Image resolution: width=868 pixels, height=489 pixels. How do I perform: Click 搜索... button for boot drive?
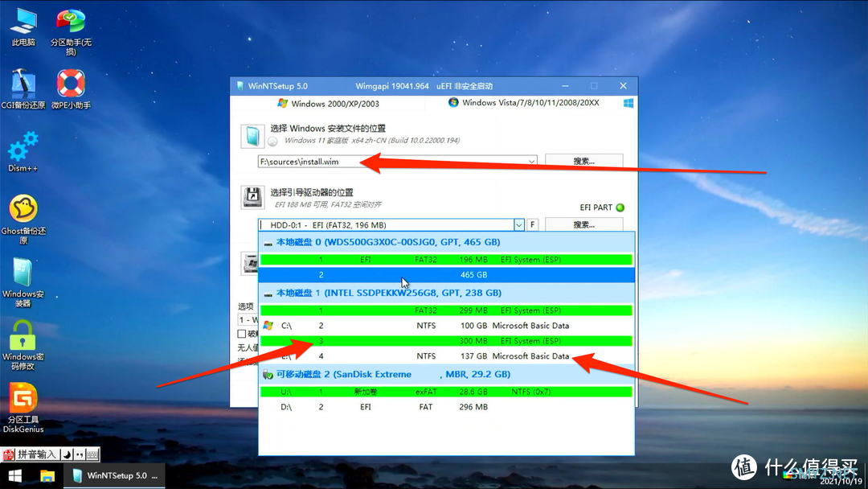pyautogui.click(x=584, y=225)
